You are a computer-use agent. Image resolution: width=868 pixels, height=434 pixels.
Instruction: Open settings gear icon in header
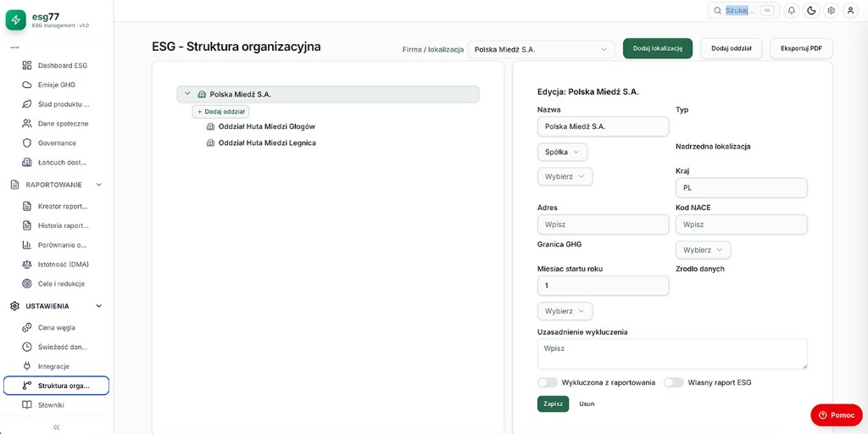(x=831, y=10)
